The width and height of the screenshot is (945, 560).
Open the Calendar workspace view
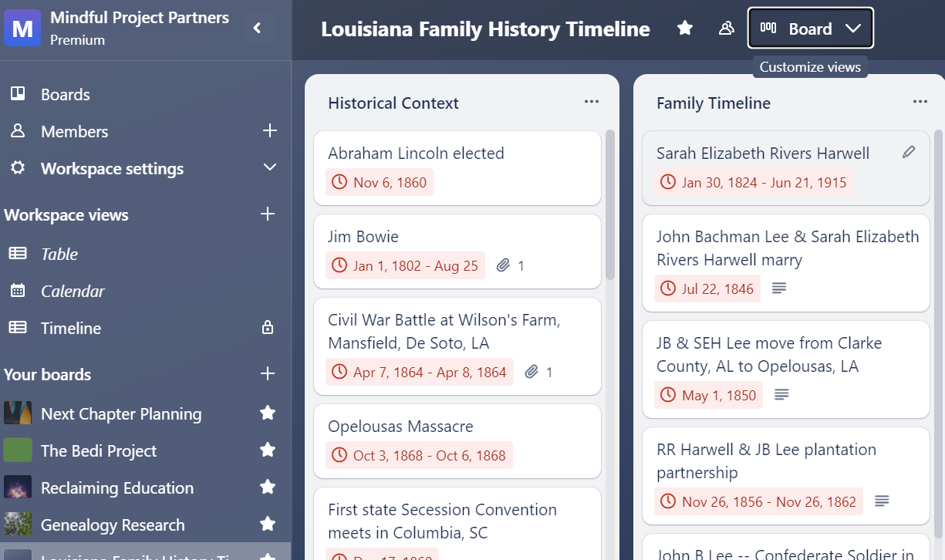[72, 291]
